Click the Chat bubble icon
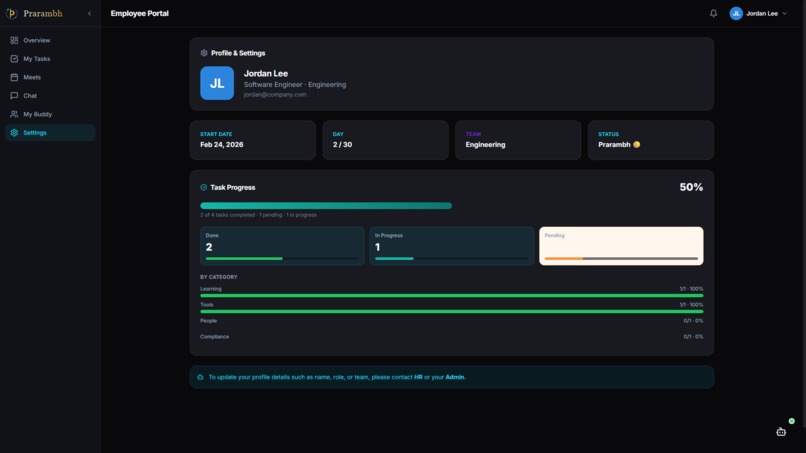This screenshot has height=453, width=806. (14, 96)
